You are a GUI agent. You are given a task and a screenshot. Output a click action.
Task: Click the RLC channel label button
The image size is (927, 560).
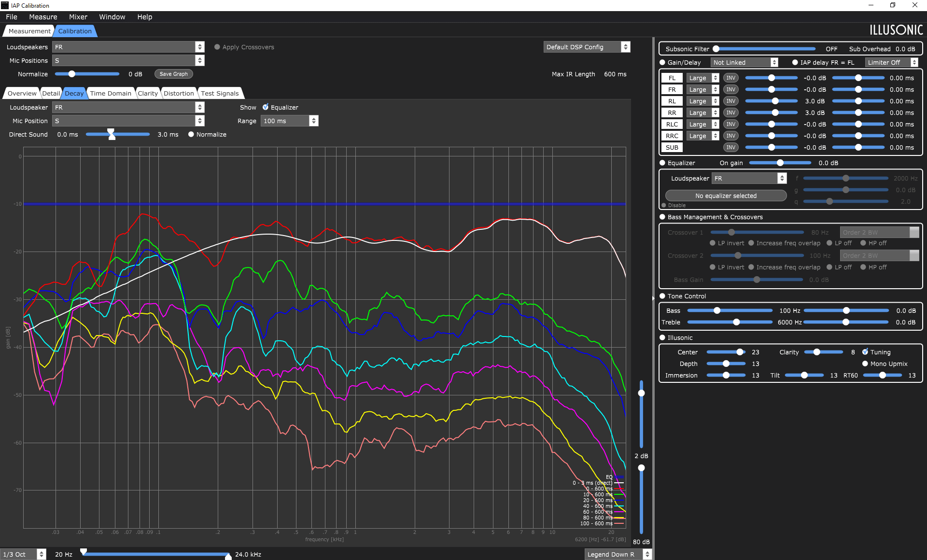click(672, 124)
